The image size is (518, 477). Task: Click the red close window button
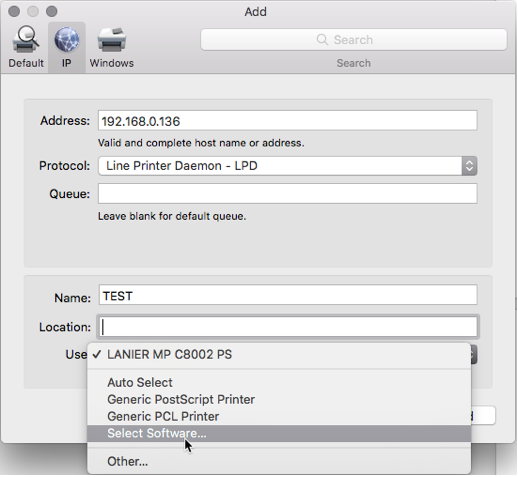click(x=14, y=11)
